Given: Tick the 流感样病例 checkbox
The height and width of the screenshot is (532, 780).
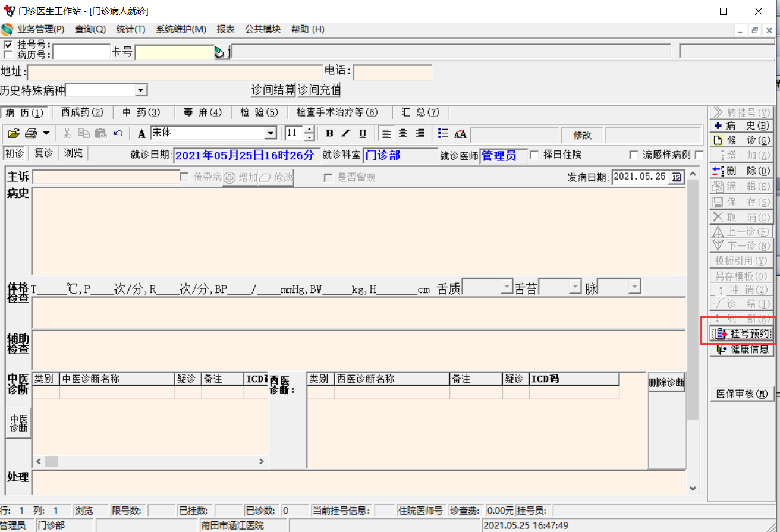Looking at the screenshot, I should pos(634,155).
